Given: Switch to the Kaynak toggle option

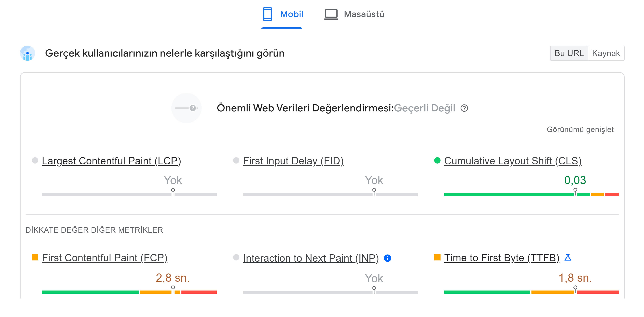Looking at the screenshot, I should (606, 53).
